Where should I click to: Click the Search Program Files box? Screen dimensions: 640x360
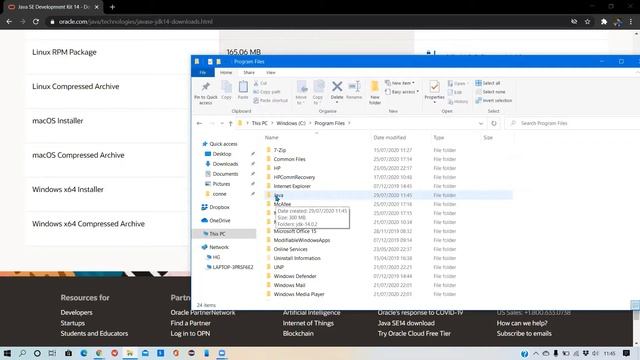(573, 123)
